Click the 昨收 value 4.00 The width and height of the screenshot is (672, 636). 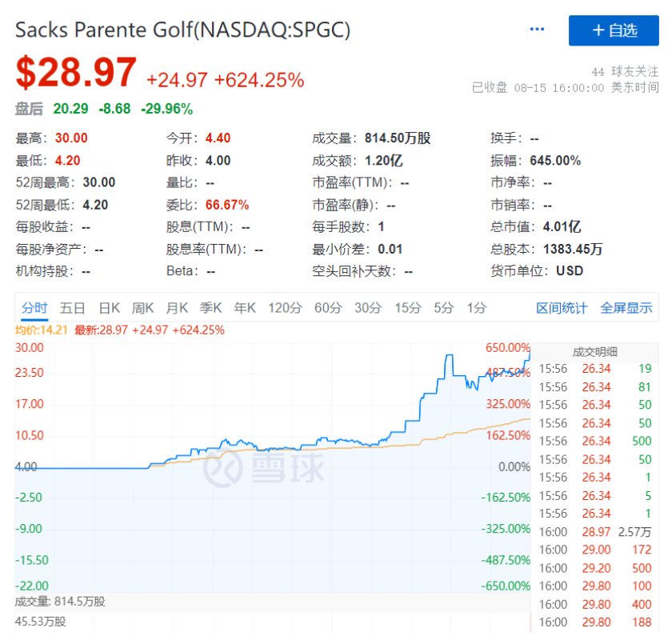click(218, 160)
